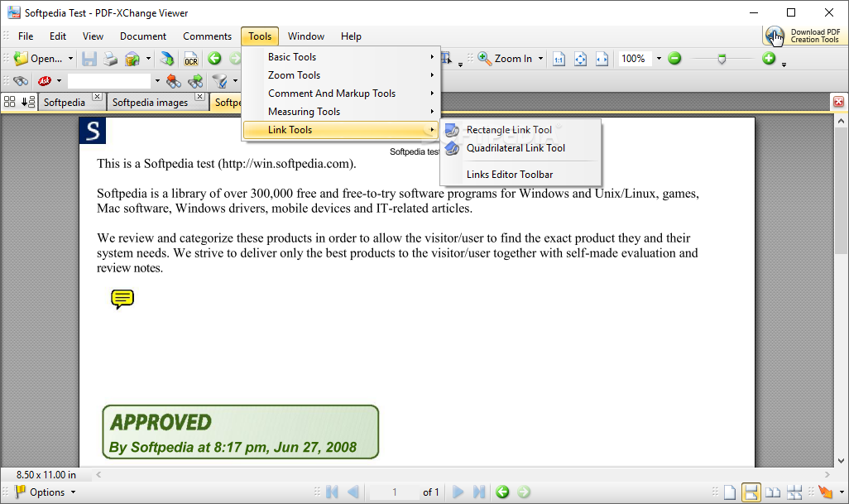Click the Zoom In magnifier icon
This screenshot has width=849, height=504.
[x=485, y=59]
